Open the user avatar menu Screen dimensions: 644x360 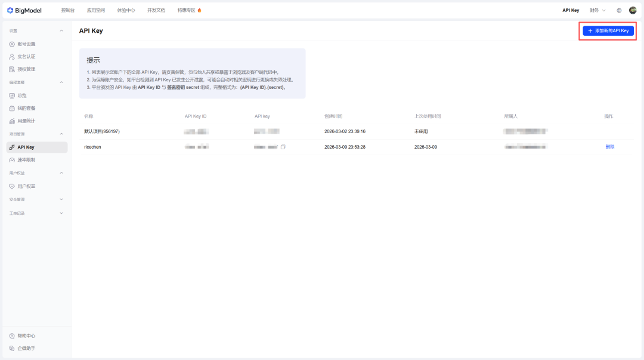(633, 10)
